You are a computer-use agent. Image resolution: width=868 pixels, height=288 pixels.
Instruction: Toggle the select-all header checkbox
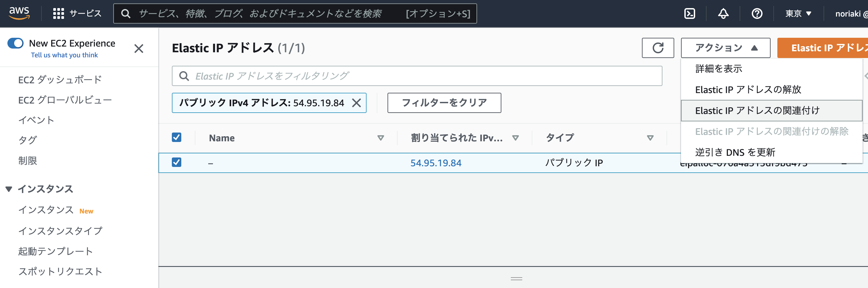(177, 137)
